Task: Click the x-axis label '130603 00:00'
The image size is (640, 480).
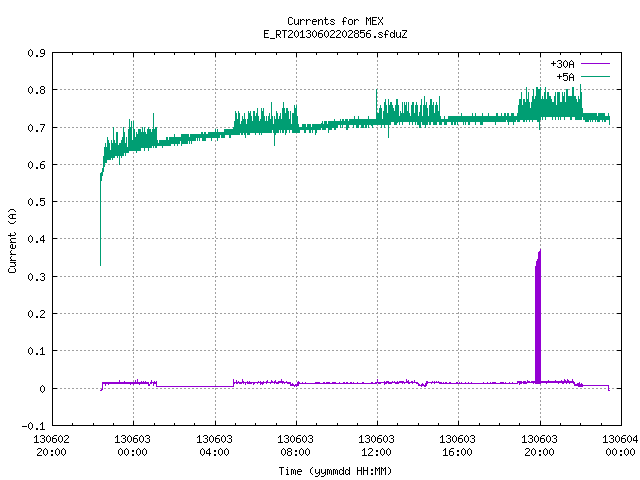Action: 133,446
